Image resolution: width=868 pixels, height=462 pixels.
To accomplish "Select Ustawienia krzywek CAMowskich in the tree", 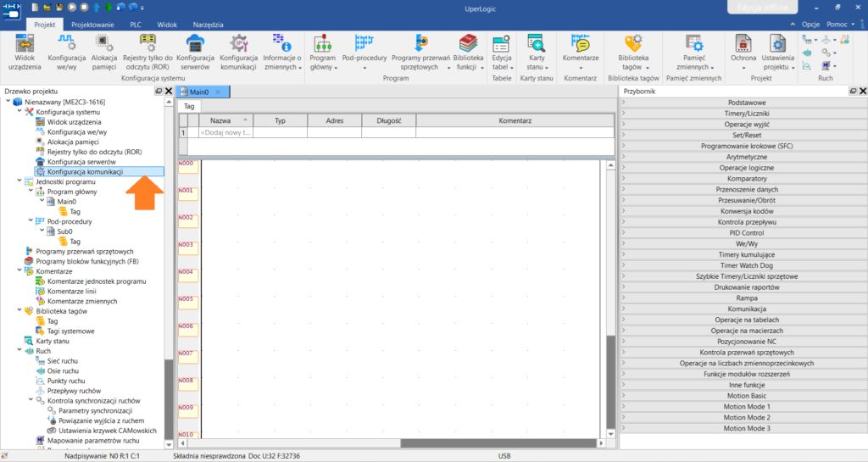I will (108, 431).
